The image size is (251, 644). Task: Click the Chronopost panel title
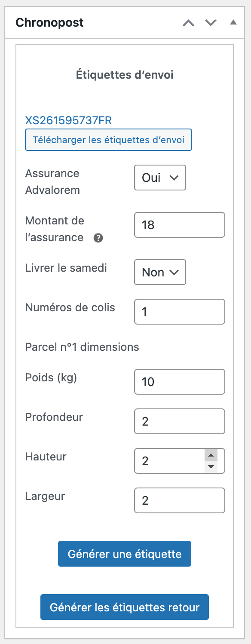pos(49,22)
